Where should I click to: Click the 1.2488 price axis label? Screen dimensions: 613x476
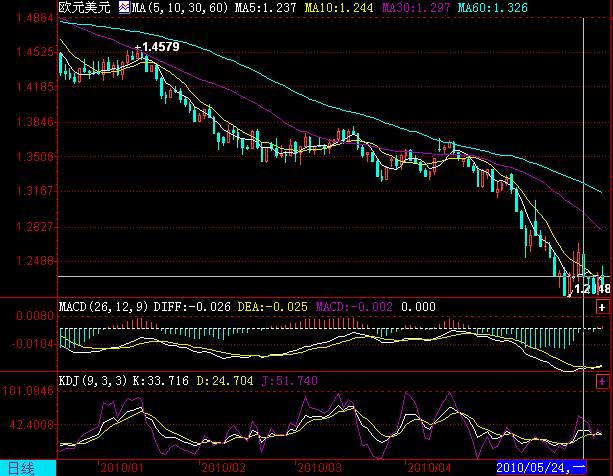point(35,261)
